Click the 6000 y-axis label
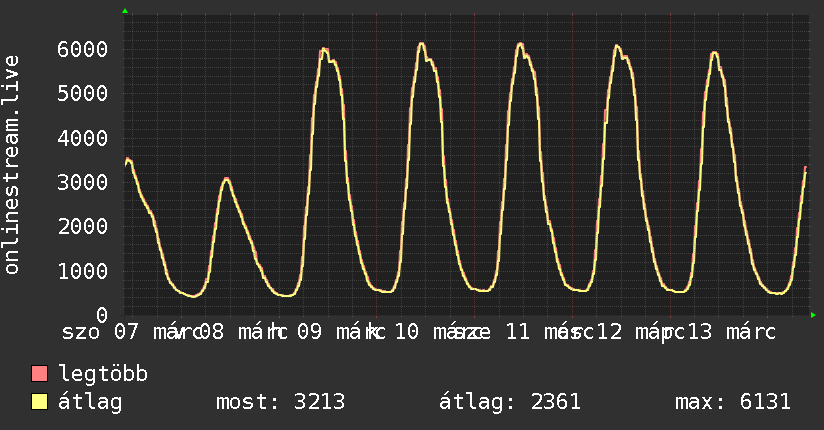 coord(83,49)
